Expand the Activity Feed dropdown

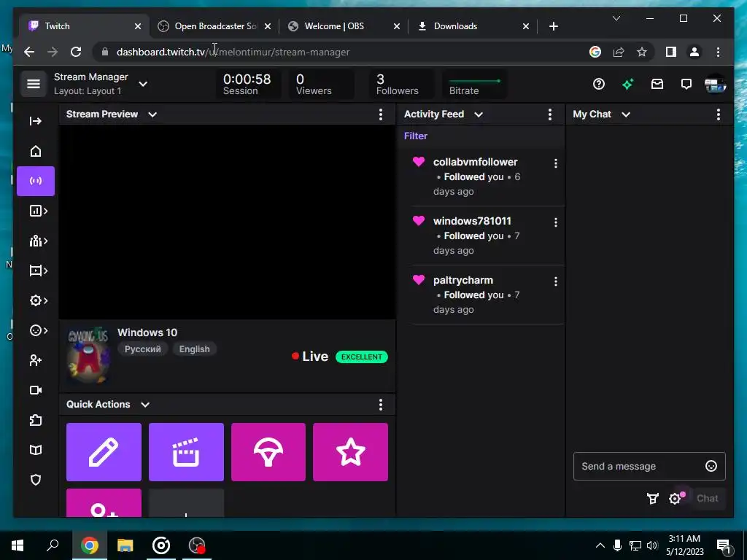[x=479, y=114]
